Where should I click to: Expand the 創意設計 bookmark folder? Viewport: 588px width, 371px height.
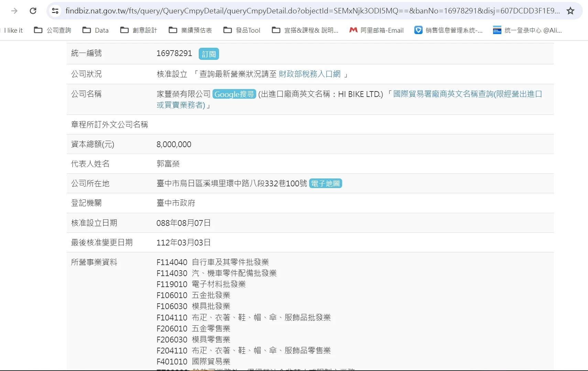[x=139, y=30]
